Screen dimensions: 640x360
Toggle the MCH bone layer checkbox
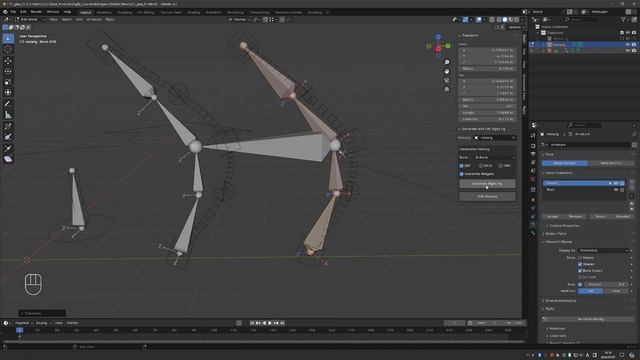coord(481,166)
